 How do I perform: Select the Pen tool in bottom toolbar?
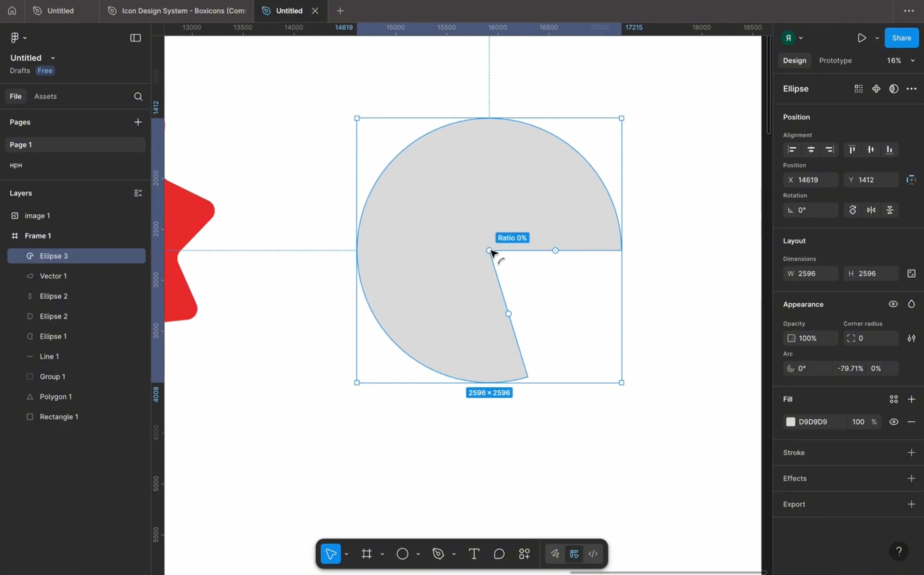click(438, 554)
